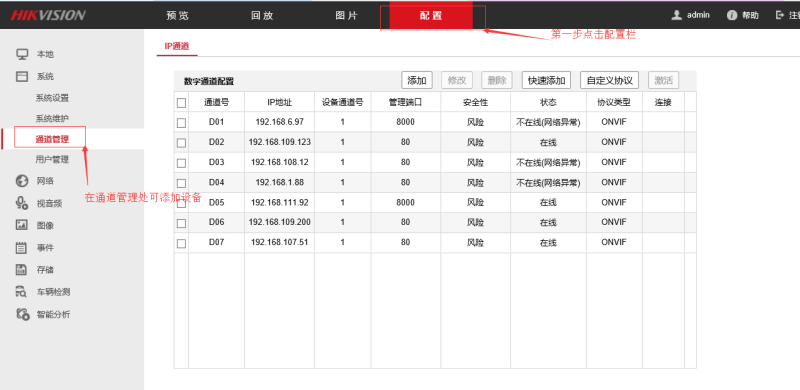This screenshot has width=800, height=390.
Task: Open 系统设置 in the sidebar
Action: click(52, 98)
